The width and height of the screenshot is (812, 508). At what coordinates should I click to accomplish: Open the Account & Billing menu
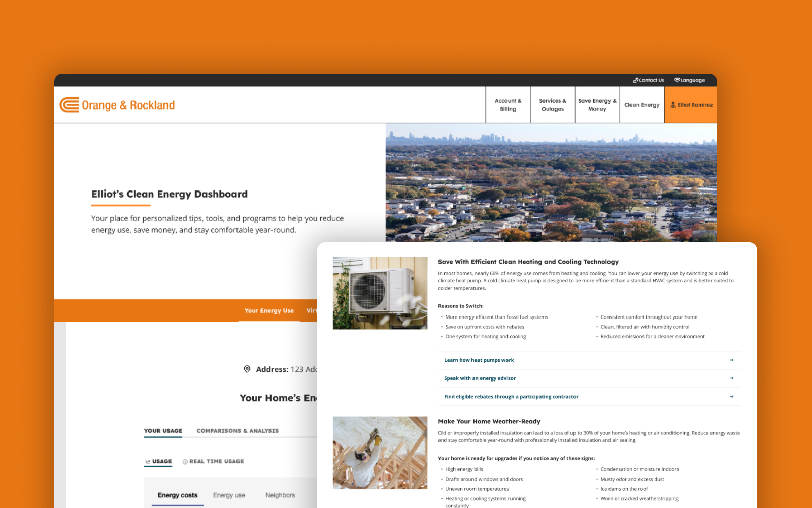click(x=508, y=105)
